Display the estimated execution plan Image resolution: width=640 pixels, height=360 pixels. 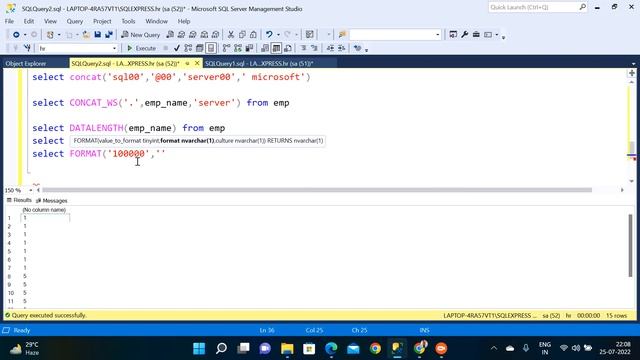(188, 48)
